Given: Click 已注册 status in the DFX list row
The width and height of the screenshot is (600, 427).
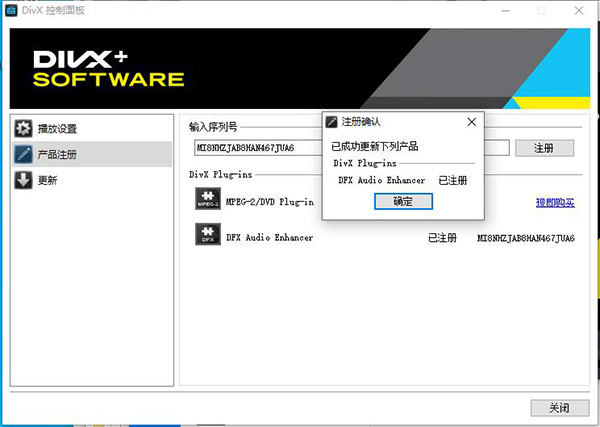Looking at the screenshot, I should point(442,238).
